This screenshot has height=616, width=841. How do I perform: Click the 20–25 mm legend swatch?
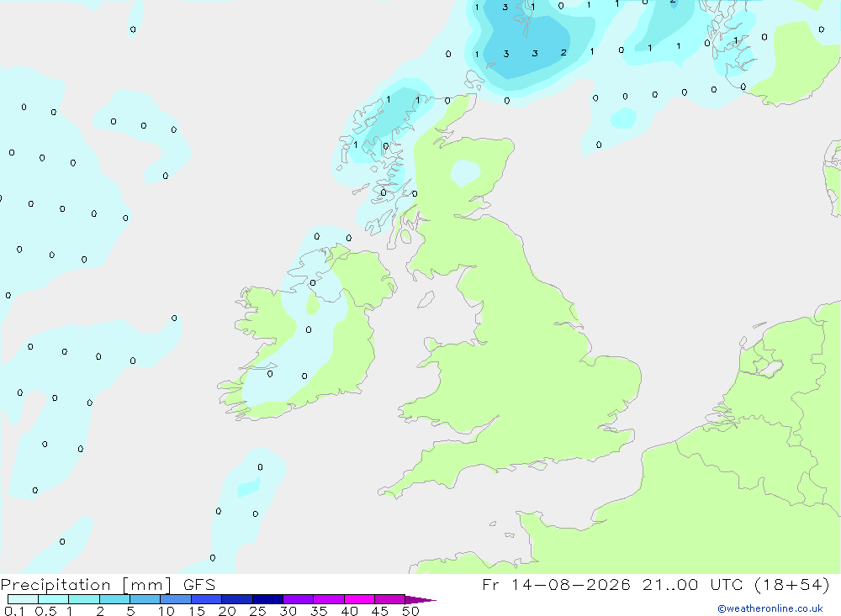click(236, 599)
